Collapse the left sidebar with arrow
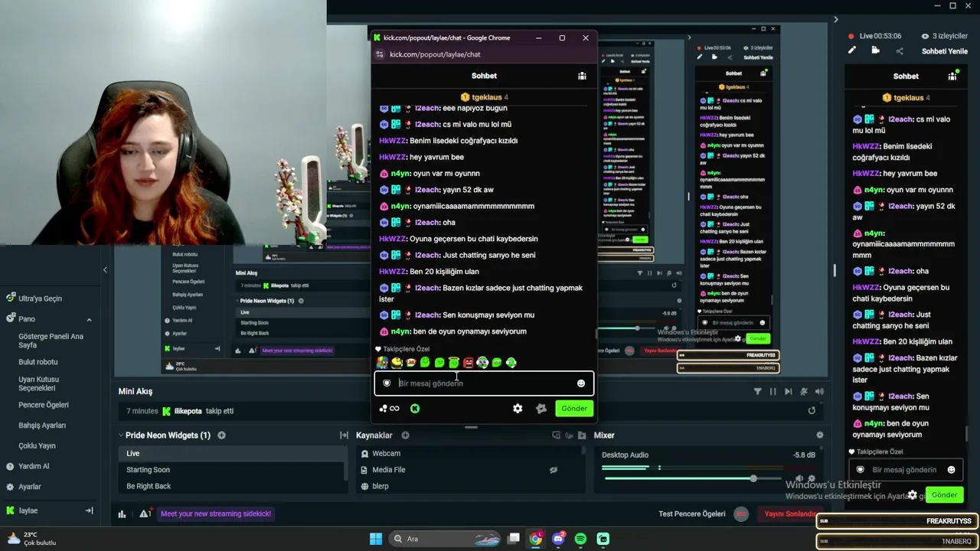The height and width of the screenshot is (551, 980). pyautogui.click(x=105, y=269)
